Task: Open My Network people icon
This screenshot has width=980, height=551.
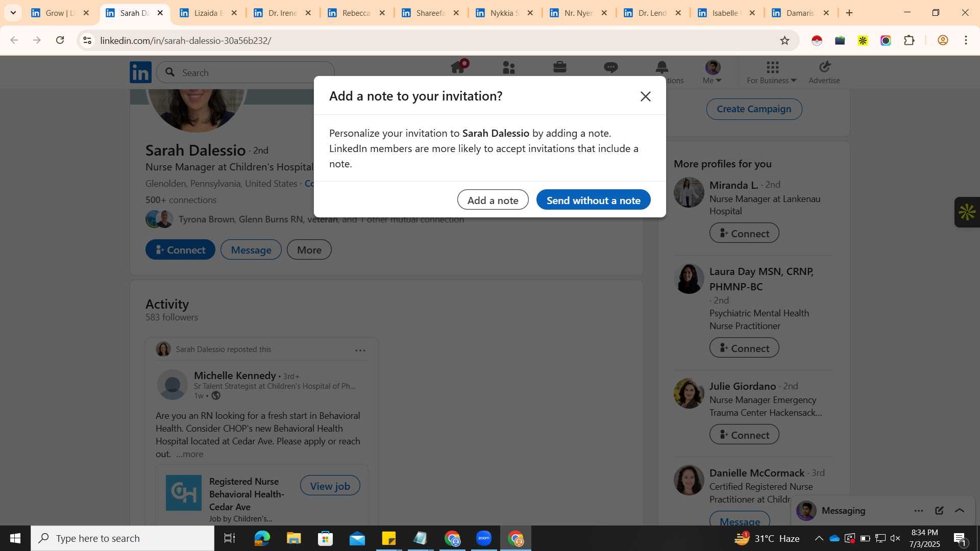Action: click(509, 67)
